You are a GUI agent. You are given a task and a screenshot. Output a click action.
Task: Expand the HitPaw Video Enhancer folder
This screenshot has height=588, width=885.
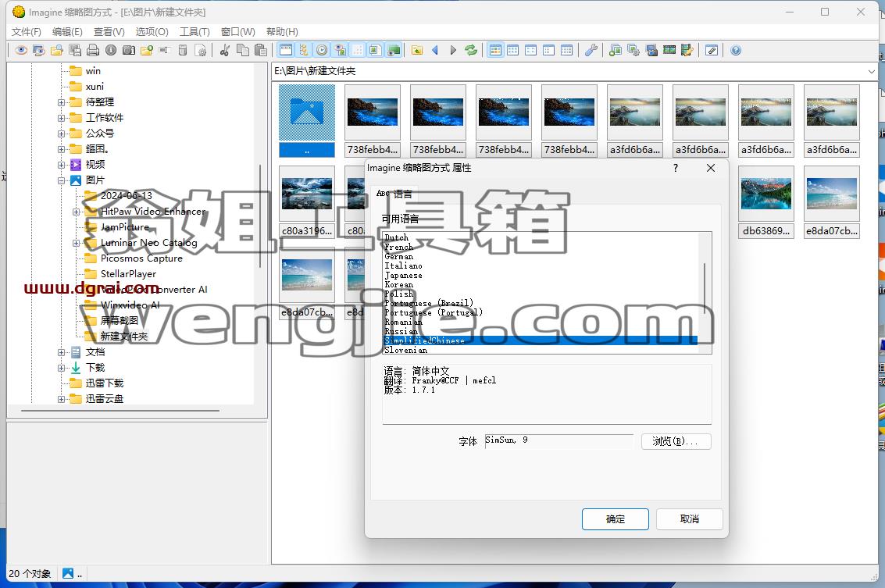(x=77, y=212)
